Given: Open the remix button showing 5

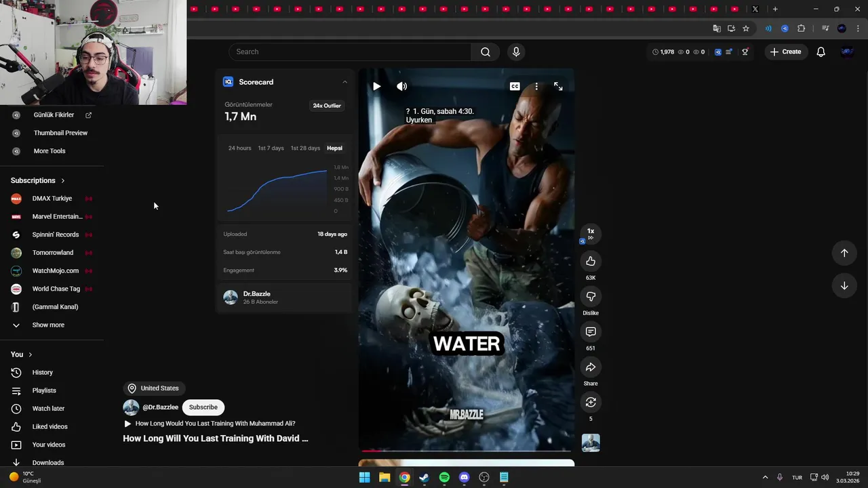Looking at the screenshot, I should pyautogui.click(x=591, y=403).
